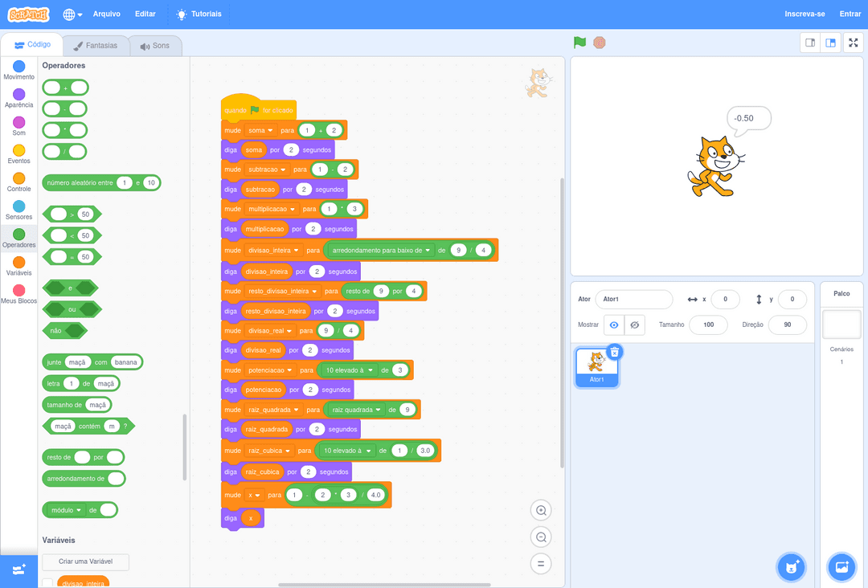Open the language globe dropdown

72,14
